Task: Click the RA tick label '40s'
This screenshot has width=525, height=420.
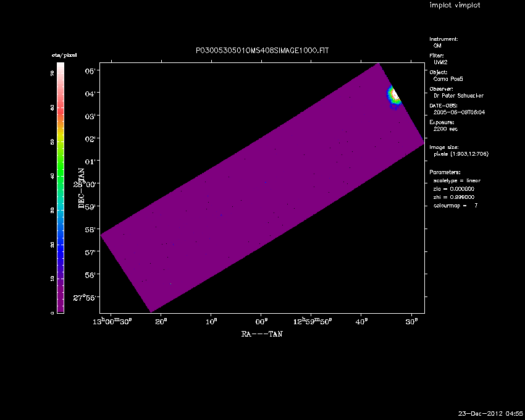Action: click(361, 322)
